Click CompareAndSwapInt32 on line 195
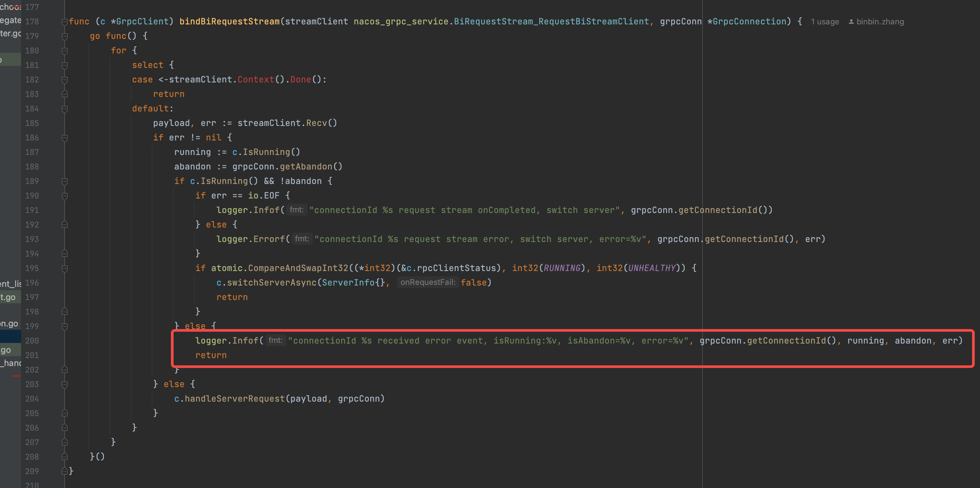Image resolution: width=980 pixels, height=488 pixels. [x=298, y=268]
